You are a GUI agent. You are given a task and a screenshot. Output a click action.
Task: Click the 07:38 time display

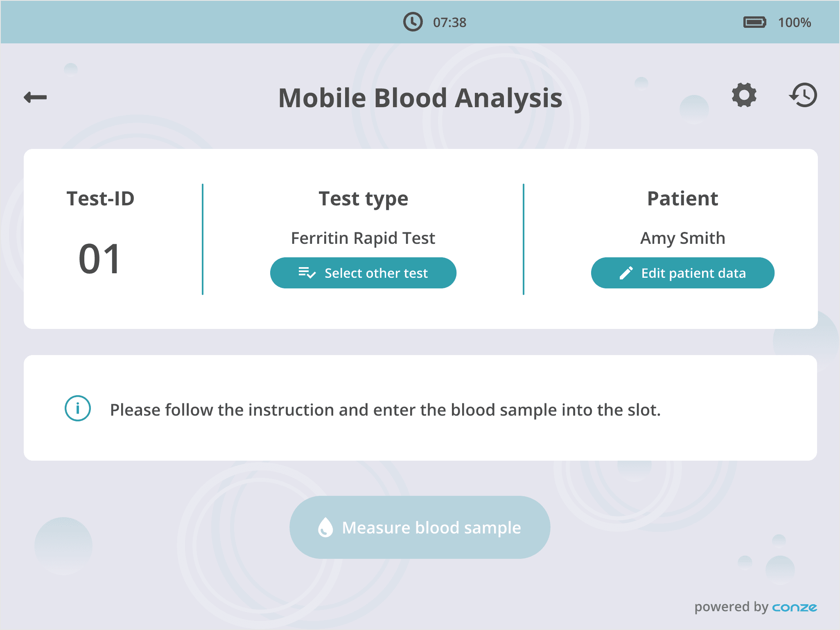pos(449,22)
